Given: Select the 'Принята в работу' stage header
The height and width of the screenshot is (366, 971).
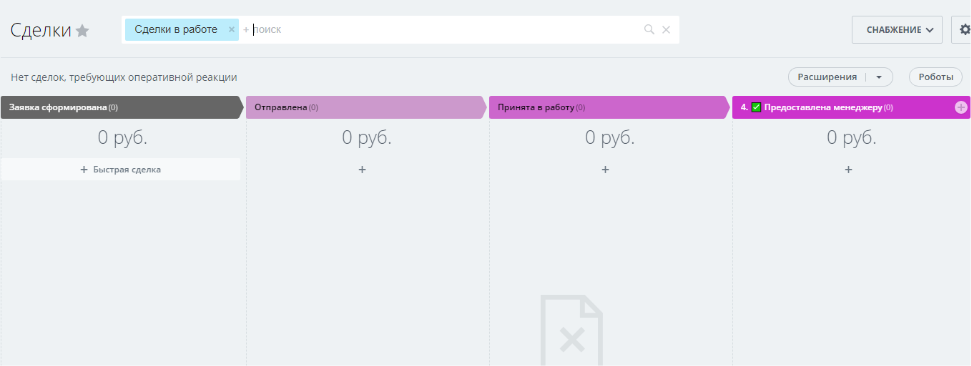Looking at the screenshot, I should (609, 107).
